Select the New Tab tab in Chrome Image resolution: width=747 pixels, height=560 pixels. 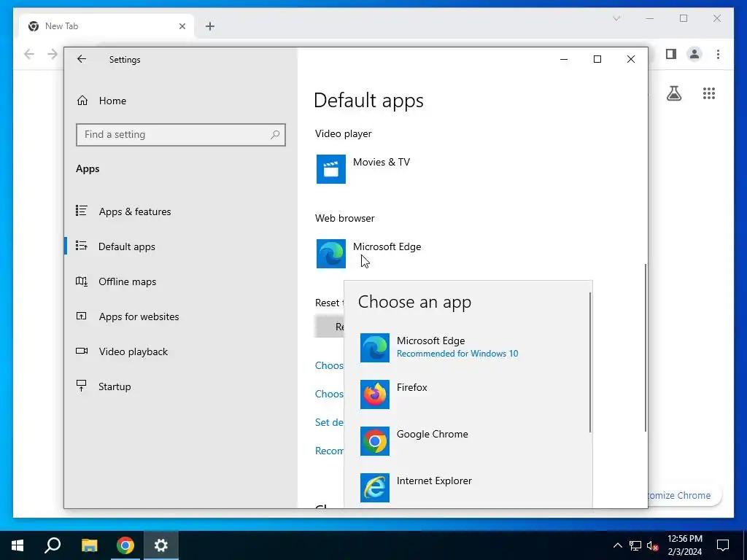click(x=107, y=26)
